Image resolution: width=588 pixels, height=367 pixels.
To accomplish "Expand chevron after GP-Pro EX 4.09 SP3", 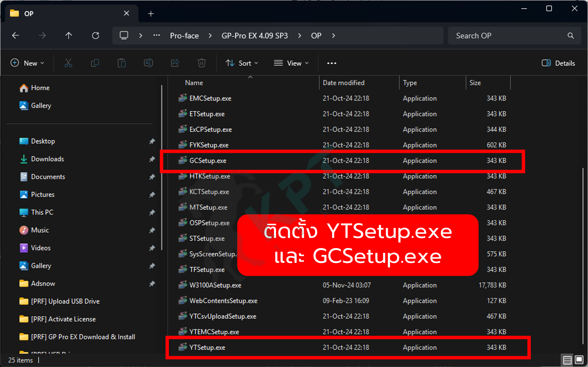I will coord(299,36).
